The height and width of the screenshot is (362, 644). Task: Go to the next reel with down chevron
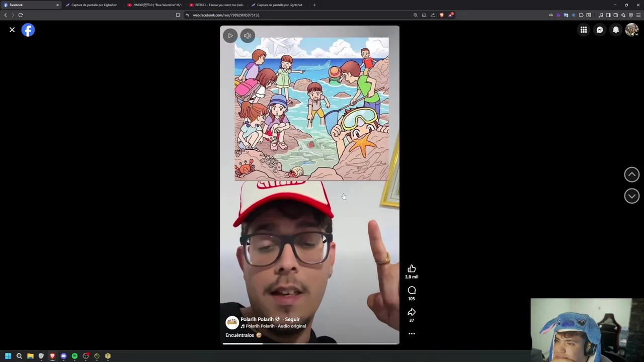632,196
